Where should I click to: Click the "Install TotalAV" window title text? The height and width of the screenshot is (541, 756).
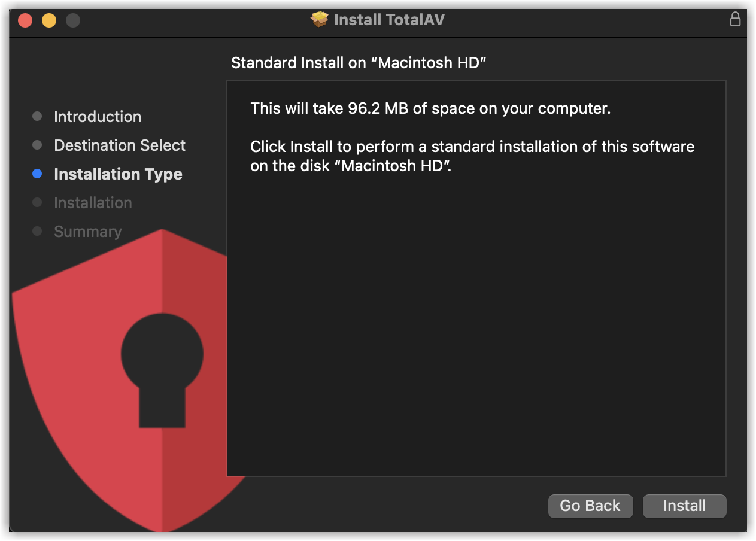389,20
